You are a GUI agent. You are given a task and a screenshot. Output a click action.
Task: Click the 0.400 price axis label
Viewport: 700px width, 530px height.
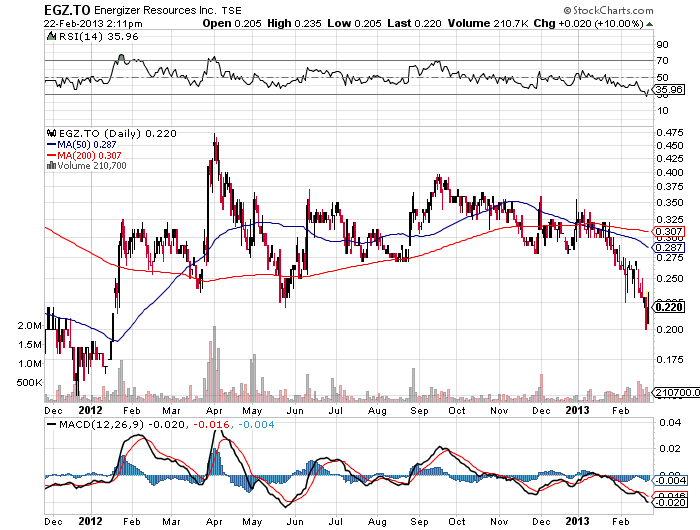670,172
